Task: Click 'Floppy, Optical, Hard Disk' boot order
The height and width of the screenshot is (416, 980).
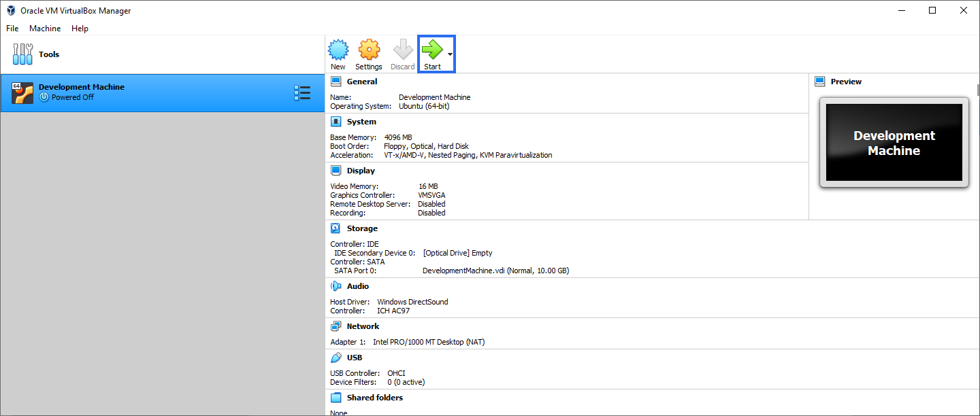Action: [x=427, y=146]
